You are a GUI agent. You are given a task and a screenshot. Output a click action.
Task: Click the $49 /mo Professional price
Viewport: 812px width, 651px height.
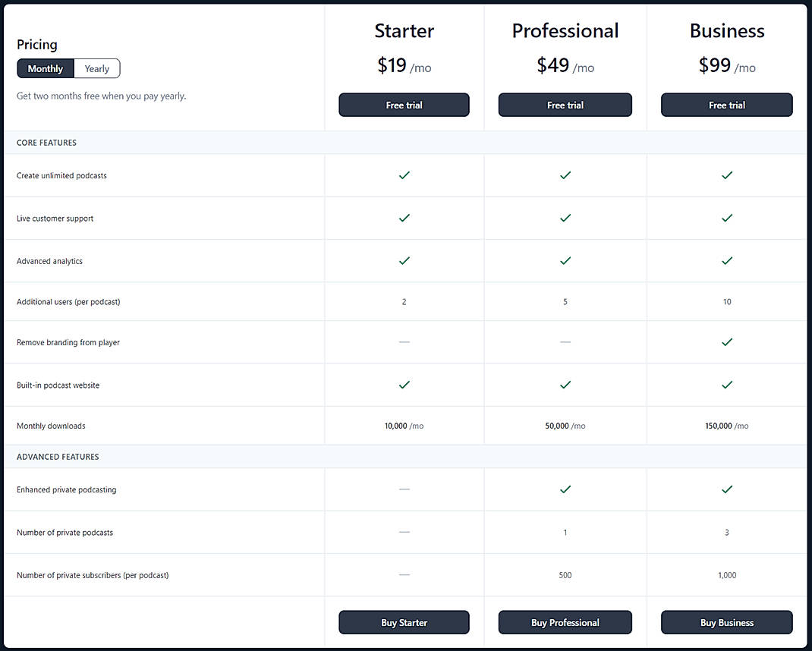(x=565, y=66)
